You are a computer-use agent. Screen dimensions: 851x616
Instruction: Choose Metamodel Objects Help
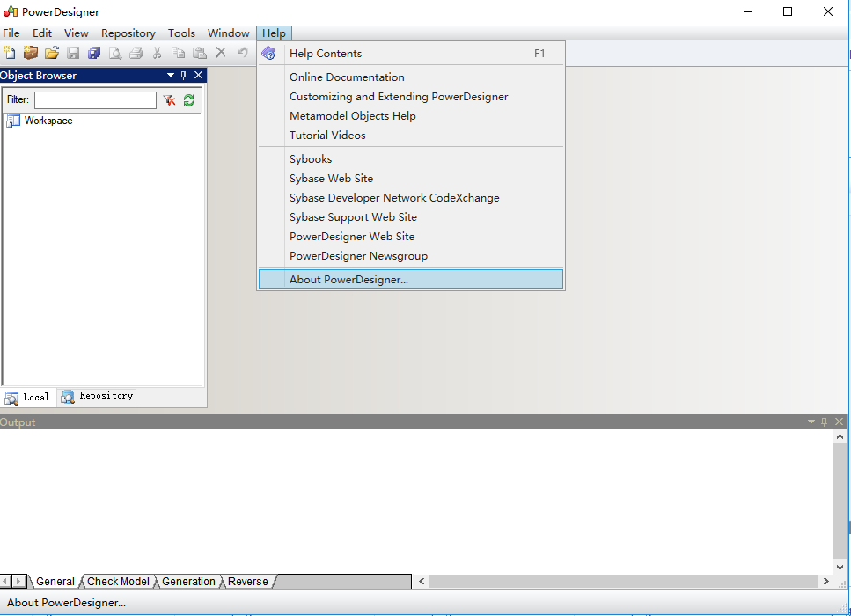411,116
